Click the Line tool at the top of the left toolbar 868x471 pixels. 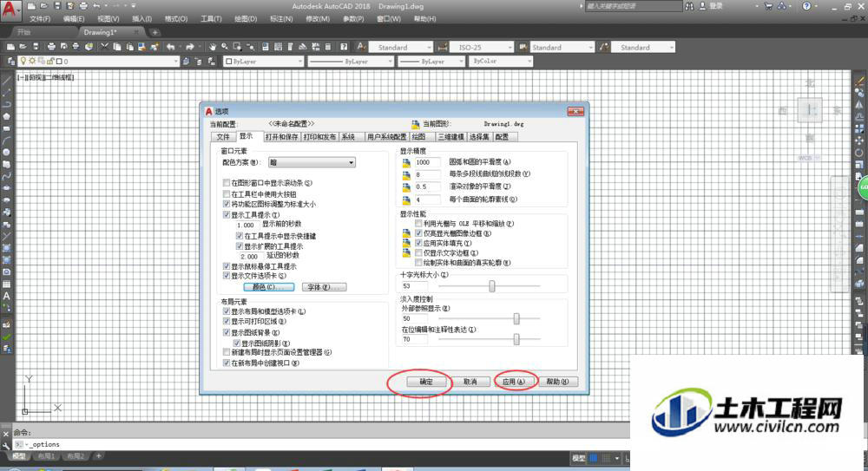coord(7,81)
